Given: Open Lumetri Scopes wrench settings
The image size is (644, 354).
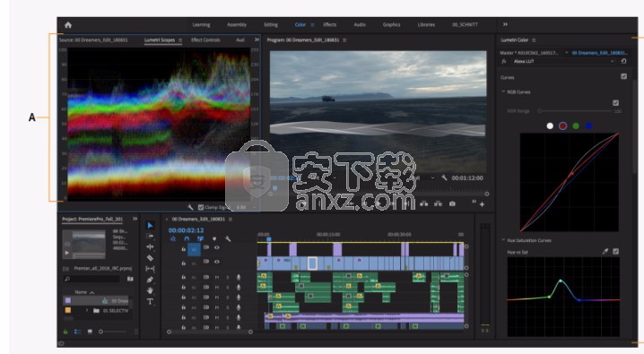Looking at the screenshot, I should pos(190,207).
